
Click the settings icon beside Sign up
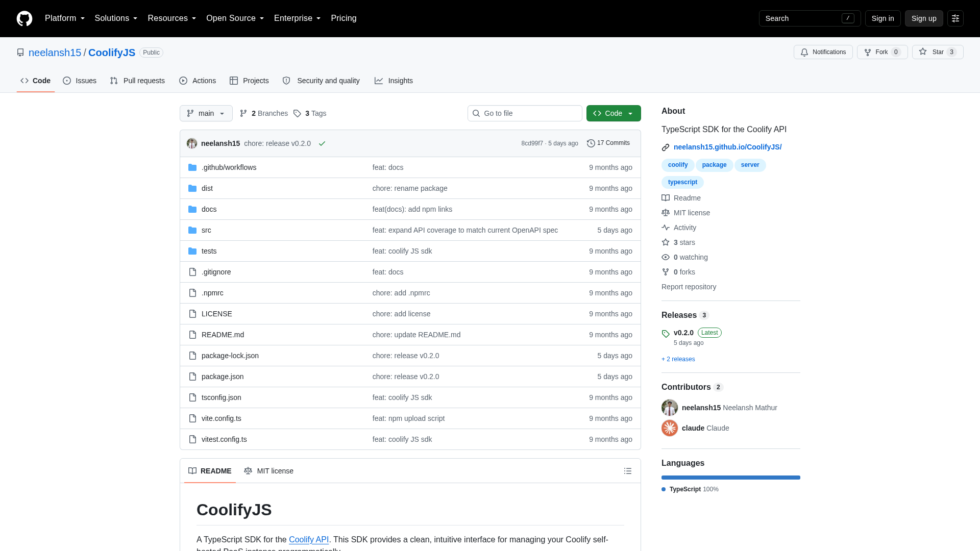[955, 18]
